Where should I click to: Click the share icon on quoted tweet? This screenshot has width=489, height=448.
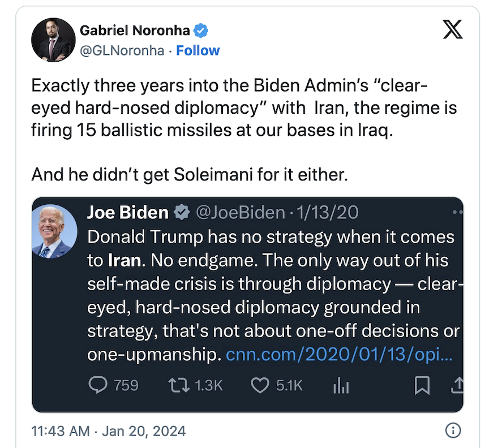457,385
